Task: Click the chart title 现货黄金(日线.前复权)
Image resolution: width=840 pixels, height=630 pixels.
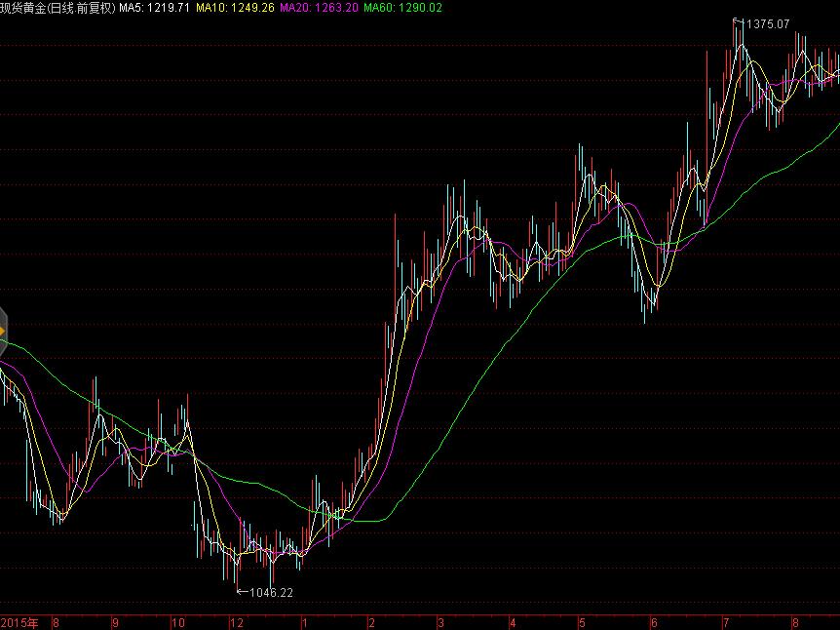Action: (57, 8)
